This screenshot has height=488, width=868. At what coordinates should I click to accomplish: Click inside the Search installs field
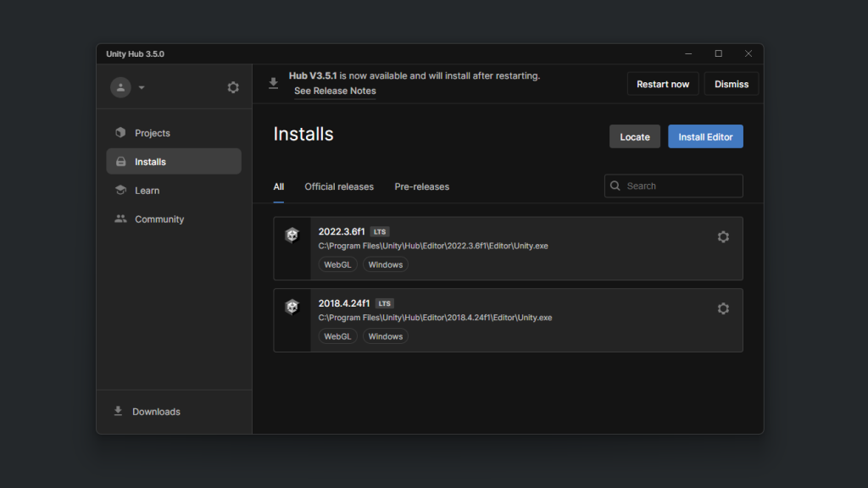[673, 186]
